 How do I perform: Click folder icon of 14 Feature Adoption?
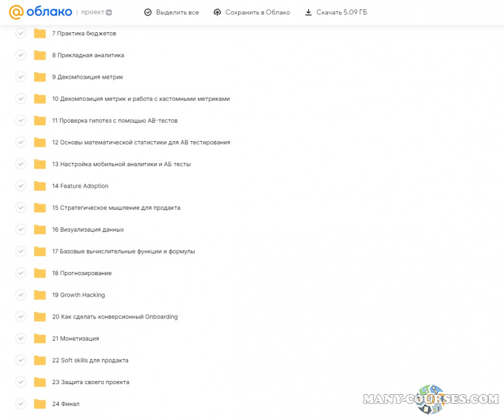[x=40, y=186]
